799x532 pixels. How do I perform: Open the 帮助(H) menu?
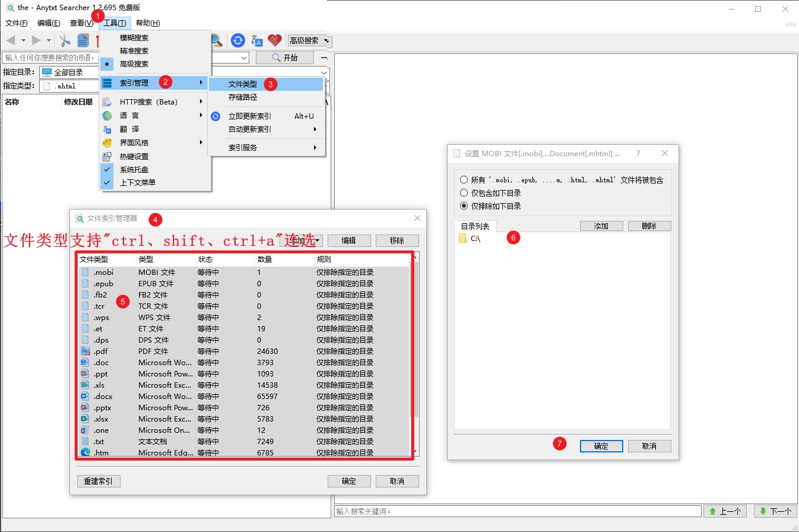coord(148,23)
